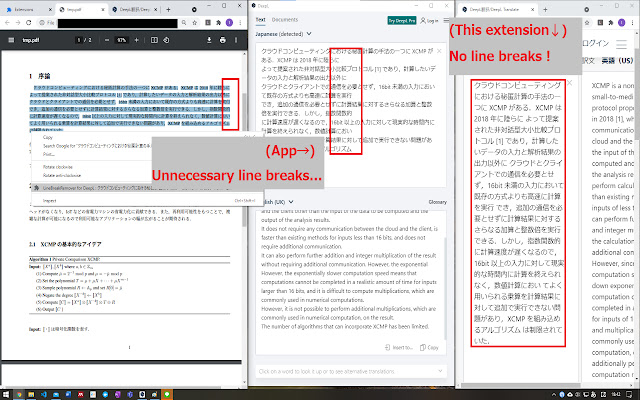This screenshot has height=400, width=640.
Task: Reload the page in left Chrome window
Action: tap(29, 23)
